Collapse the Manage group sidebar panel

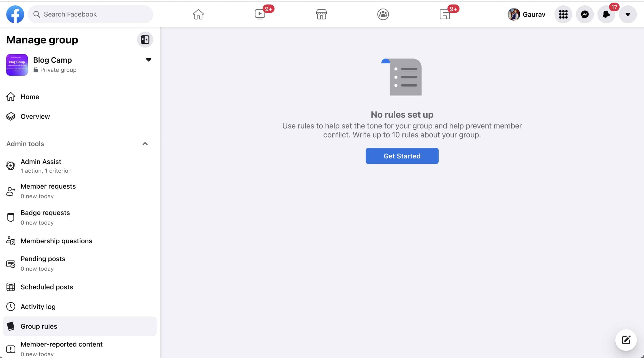tap(145, 39)
